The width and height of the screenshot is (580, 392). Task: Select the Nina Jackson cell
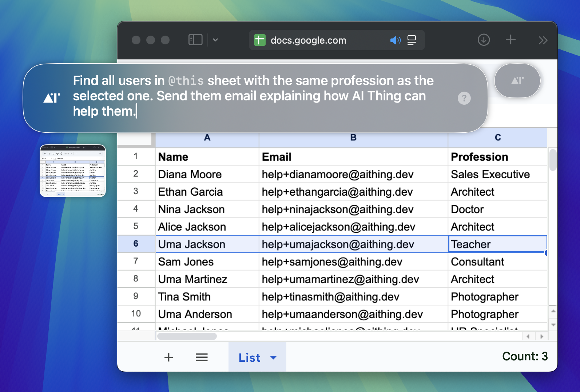(x=207, y=209)
